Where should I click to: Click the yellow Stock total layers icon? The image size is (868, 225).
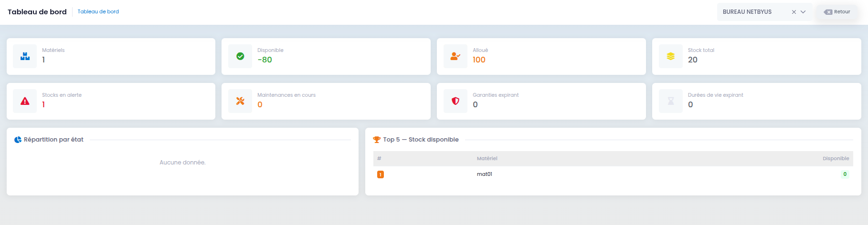pyautogui.click(x=670, y=56)
